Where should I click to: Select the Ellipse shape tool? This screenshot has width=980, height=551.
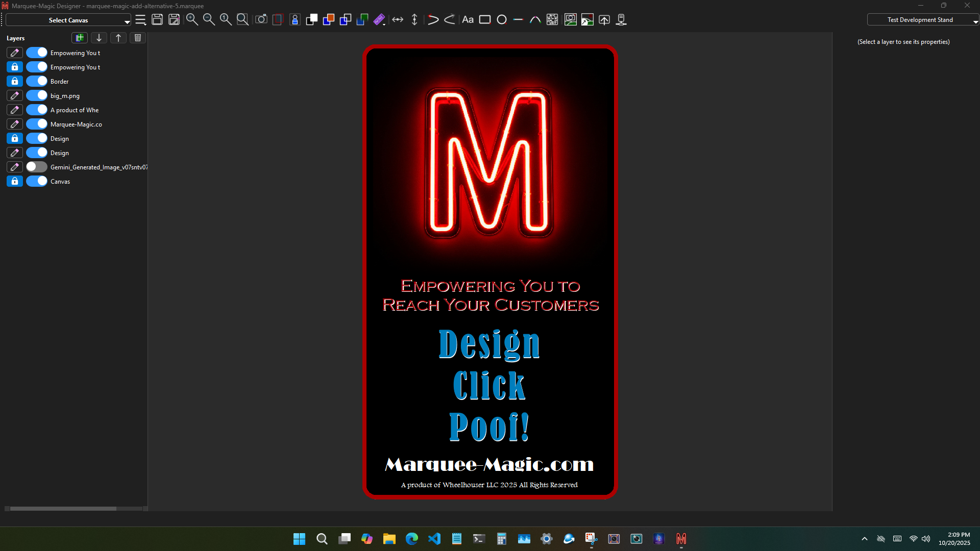click(x=501, y=19)
